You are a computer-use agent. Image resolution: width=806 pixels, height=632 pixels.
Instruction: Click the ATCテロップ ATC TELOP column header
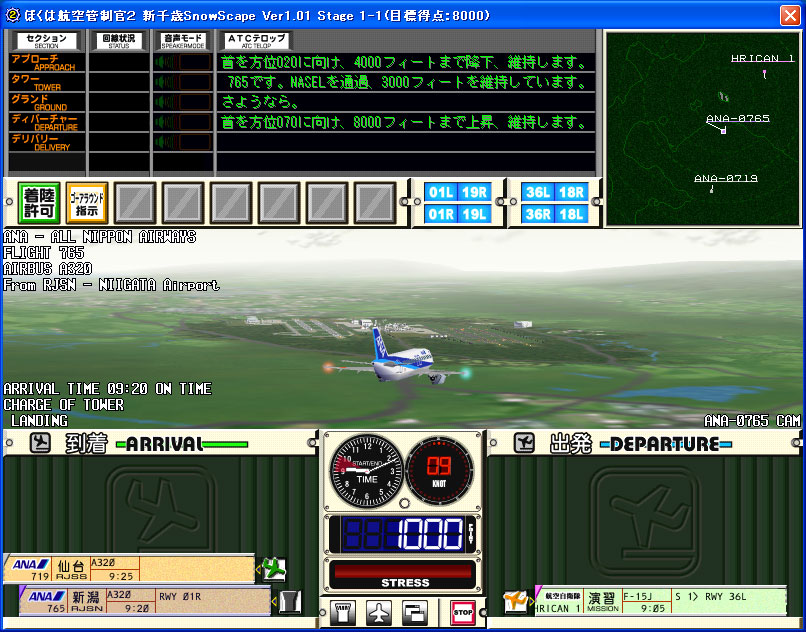(256, 41)
